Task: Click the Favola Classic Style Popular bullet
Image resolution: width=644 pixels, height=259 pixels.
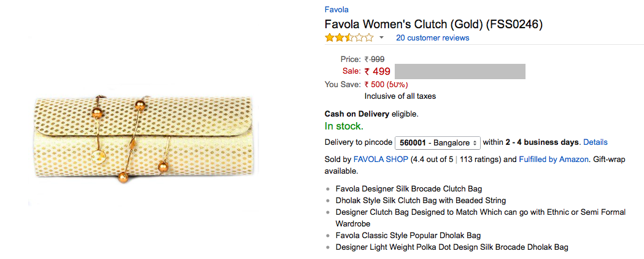Action: pyautogui.click(x=408, y=235)
